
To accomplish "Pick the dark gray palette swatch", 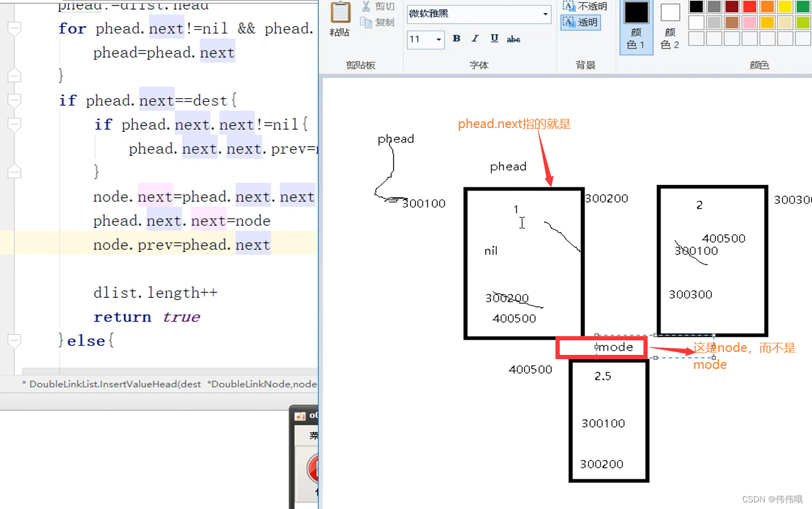I will pos(714,7).
